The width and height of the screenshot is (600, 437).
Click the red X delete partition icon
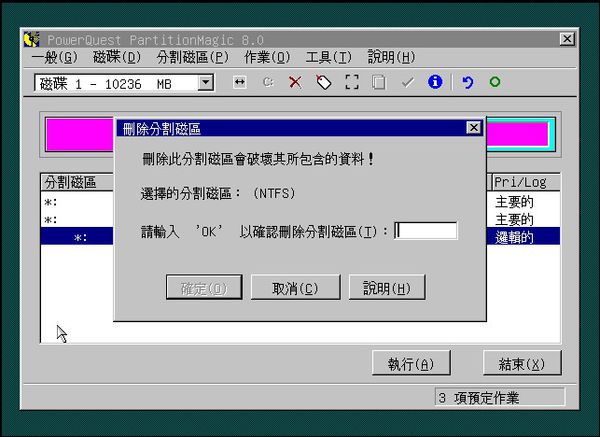coord(295,82)
